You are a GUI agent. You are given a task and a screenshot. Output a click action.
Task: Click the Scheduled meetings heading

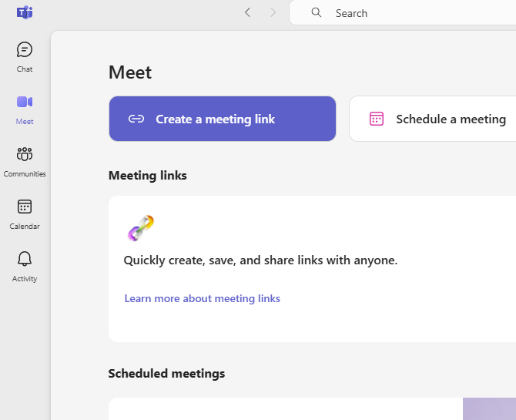click(166, 374)
